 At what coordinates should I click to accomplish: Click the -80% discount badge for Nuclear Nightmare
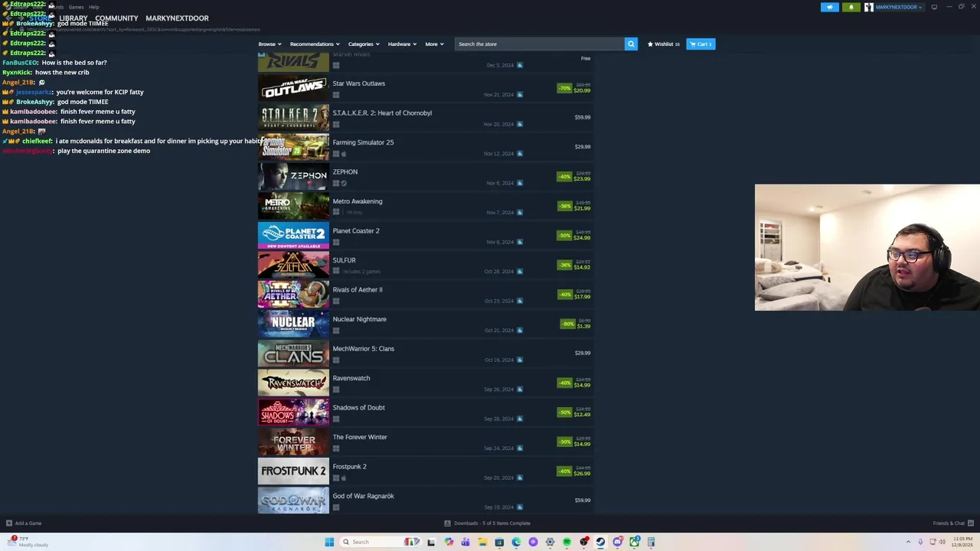567,324
